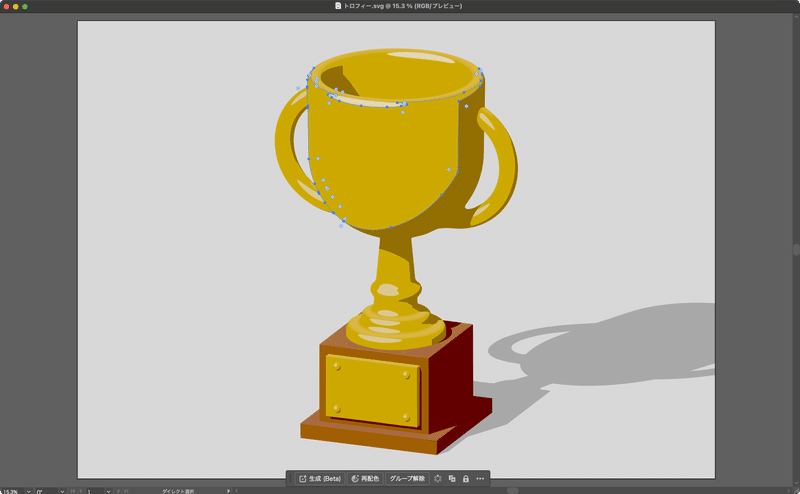
Task: Go to the previous artboard
Action: click(80, 491)
